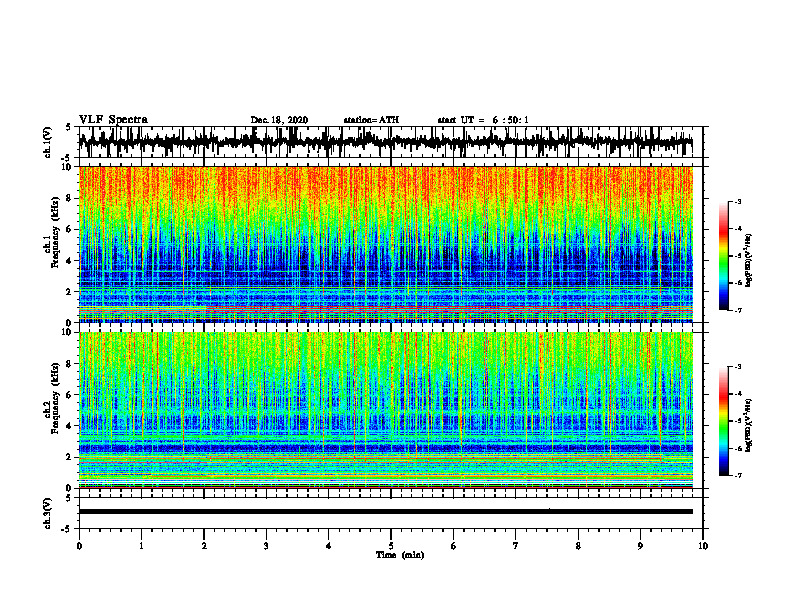This screenshot has height=612, width=792.
Task: Click the ch.1 "Frequency (kHz)" axis label
Action: coord(55,232)
